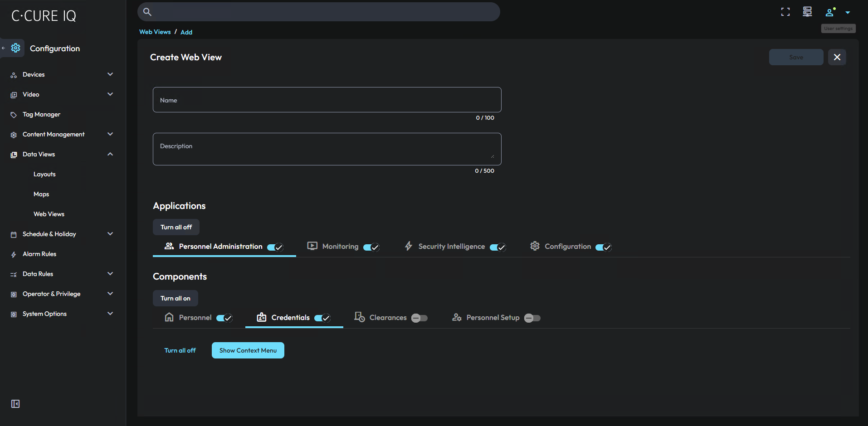Select the Personnel component tab
This screenshot has width=868, height=426.
[x=195, y=318]
